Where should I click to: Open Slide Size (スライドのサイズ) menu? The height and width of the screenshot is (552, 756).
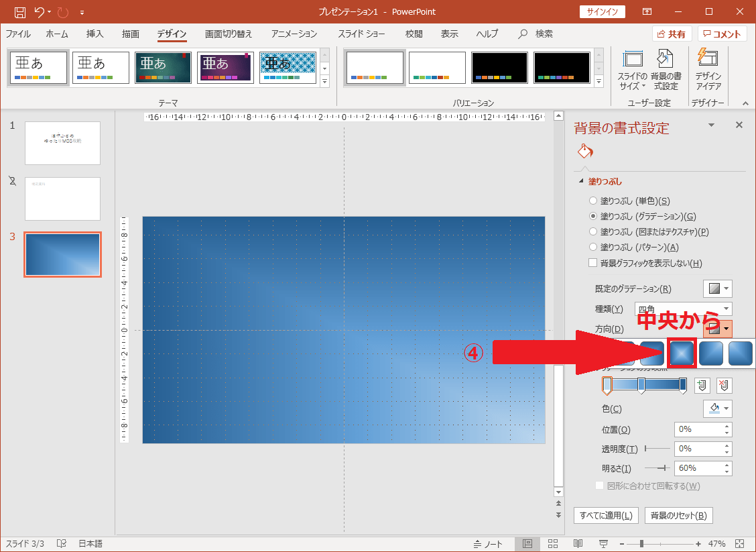[x=633, y=70]
